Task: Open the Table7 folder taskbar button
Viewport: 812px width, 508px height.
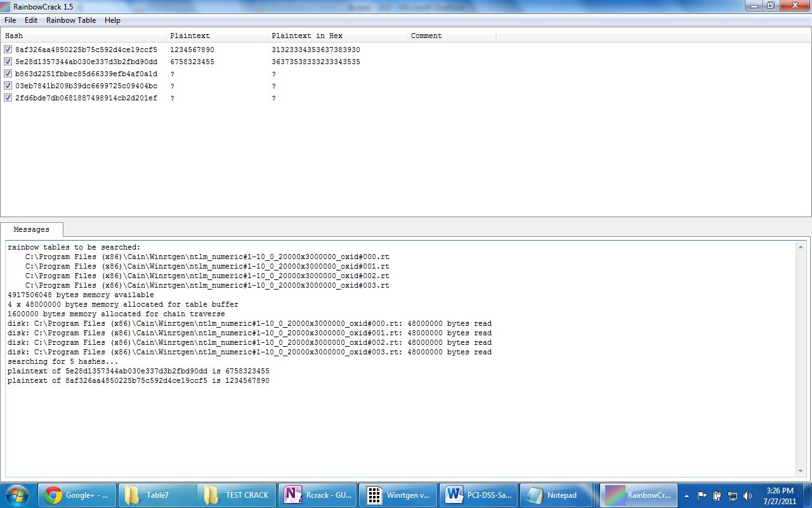Action: click(157, 495)
